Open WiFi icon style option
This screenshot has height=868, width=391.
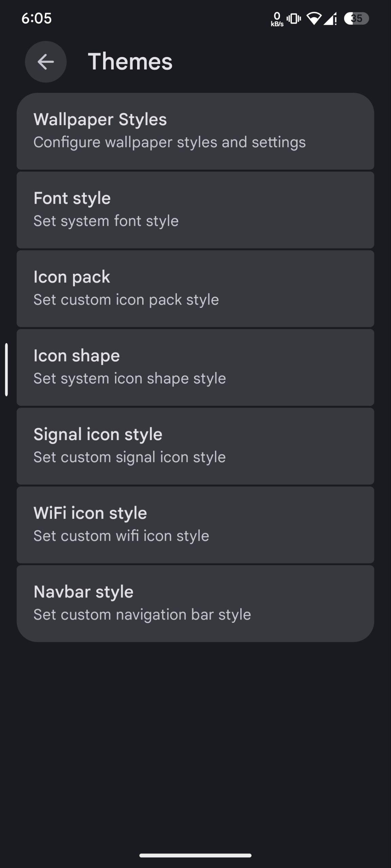click(195, 525)
